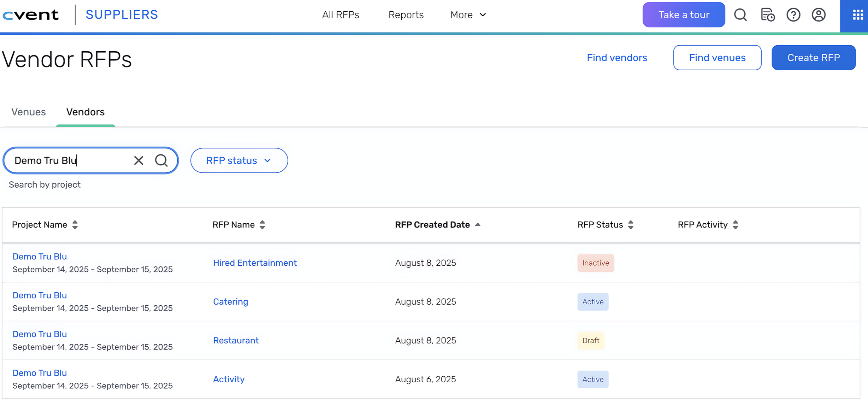Sort by RFP Status column
The width and height of the screenshot is (868, 400).
pos(631,225)
